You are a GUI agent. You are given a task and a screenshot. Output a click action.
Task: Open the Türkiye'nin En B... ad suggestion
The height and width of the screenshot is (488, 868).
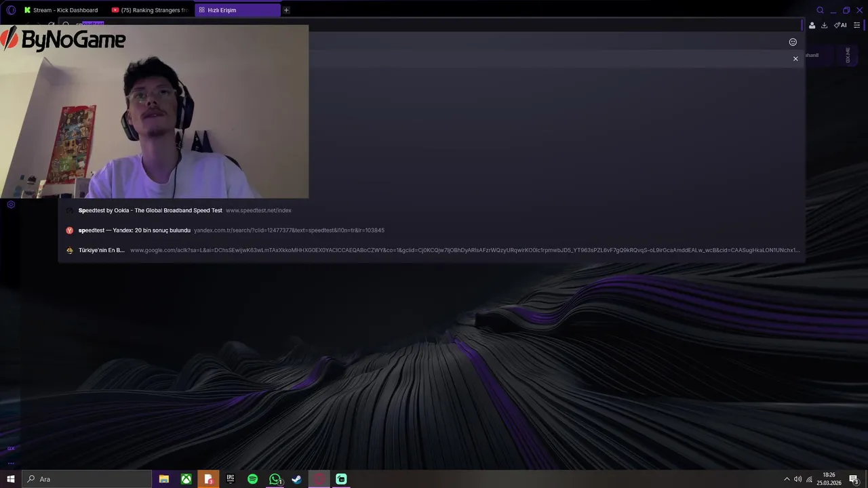tap(431, 250)
